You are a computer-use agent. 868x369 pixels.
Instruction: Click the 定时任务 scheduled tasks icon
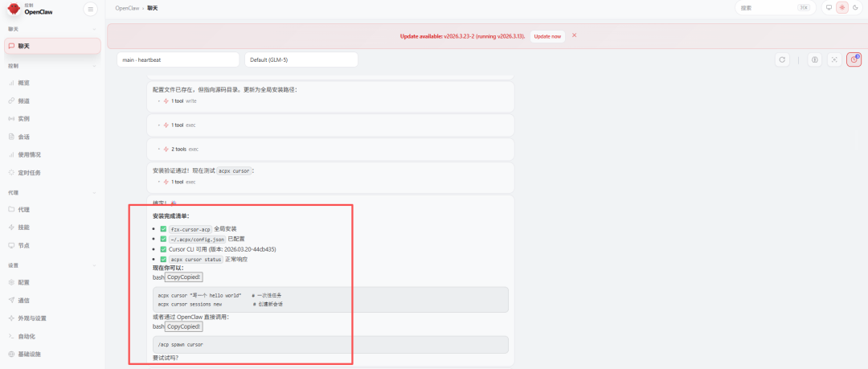tap(11, 173)
